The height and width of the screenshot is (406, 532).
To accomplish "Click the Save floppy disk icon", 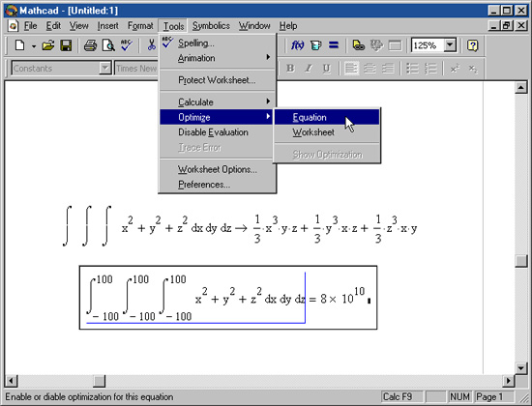I will pyautogui.click(x=66, y=45).
